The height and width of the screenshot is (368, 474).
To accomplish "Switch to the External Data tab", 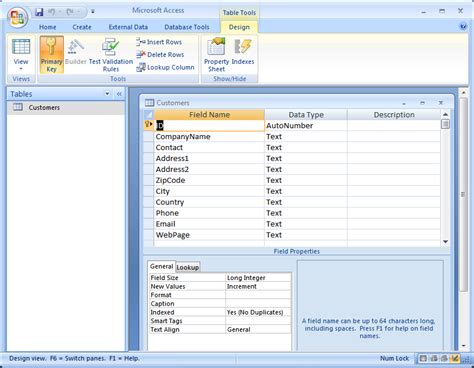I will point(128,27).
